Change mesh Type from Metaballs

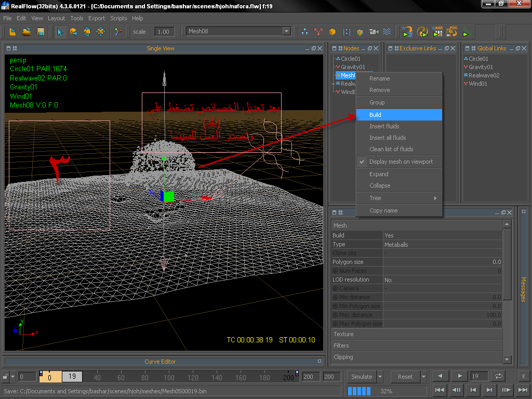coord(443,245)
